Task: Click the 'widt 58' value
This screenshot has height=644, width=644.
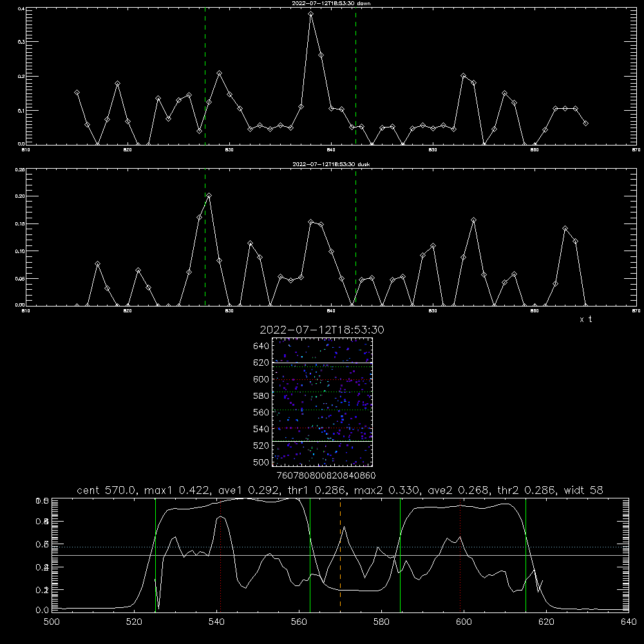Action: 583,490
